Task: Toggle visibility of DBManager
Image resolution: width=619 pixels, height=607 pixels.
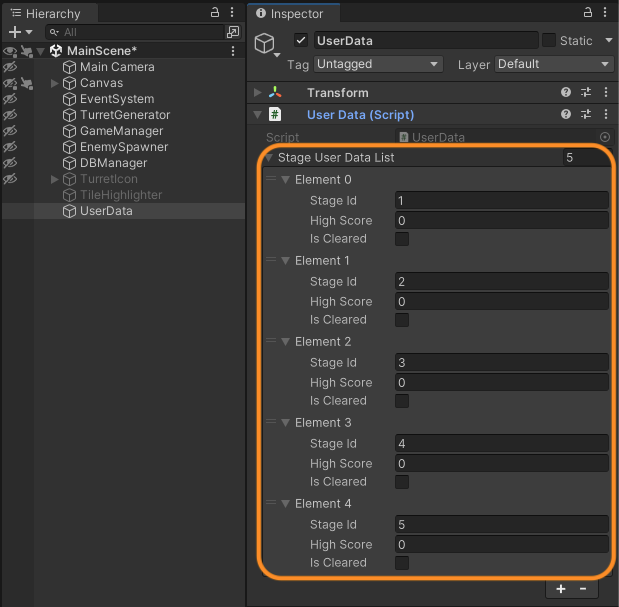Action: [10, 163]
